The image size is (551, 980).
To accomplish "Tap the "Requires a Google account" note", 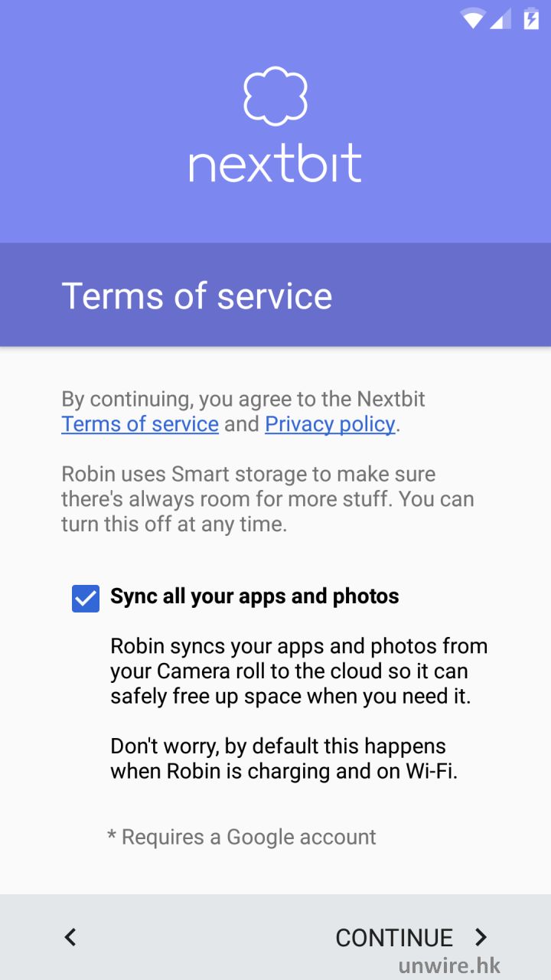I will click(242, 837).
